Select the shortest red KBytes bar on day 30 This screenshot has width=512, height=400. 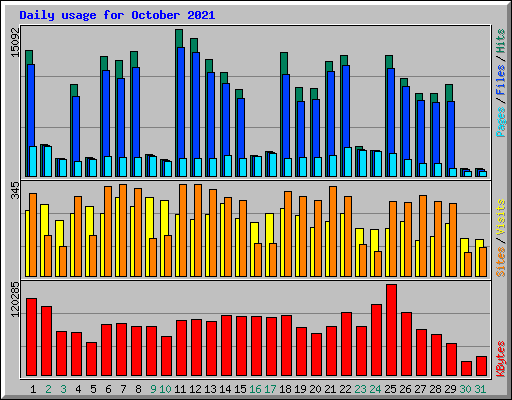[466, 368]
